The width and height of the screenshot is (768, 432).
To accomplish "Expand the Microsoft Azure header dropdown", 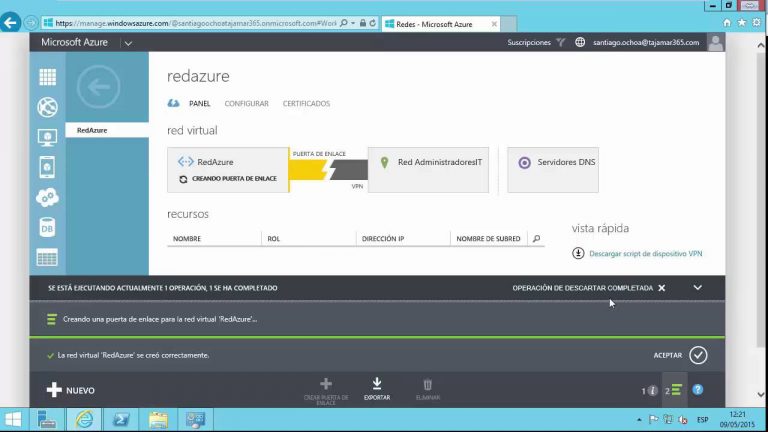I will pos(128,43).
